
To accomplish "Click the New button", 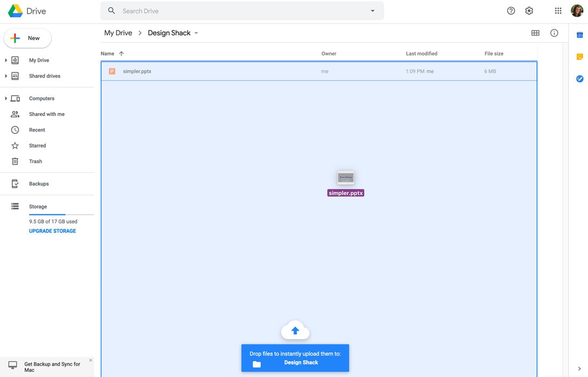I will pyautogui.click(x=27, y=39).
